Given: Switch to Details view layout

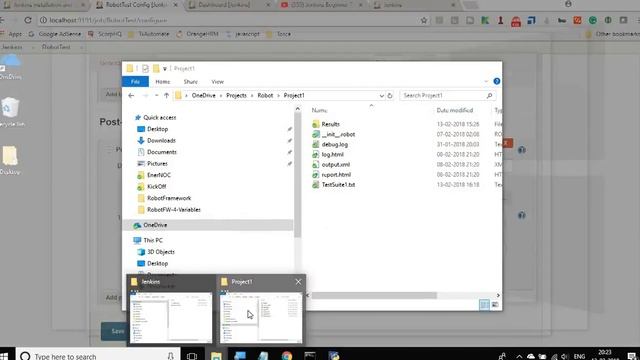Looking at the screenshot, I should [484, 304].
